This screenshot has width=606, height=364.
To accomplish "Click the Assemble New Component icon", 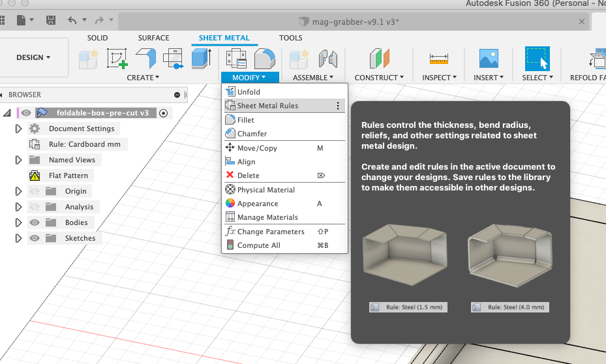I will point(299,59).
